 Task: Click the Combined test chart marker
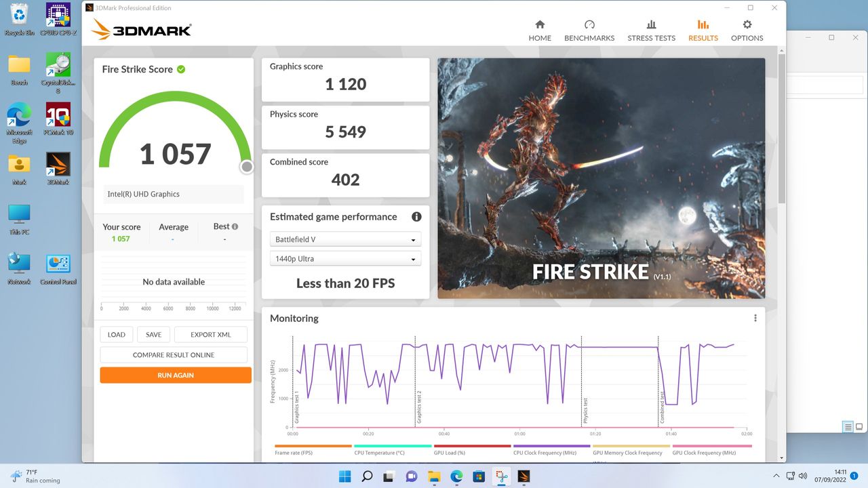[x=662, y=408]
